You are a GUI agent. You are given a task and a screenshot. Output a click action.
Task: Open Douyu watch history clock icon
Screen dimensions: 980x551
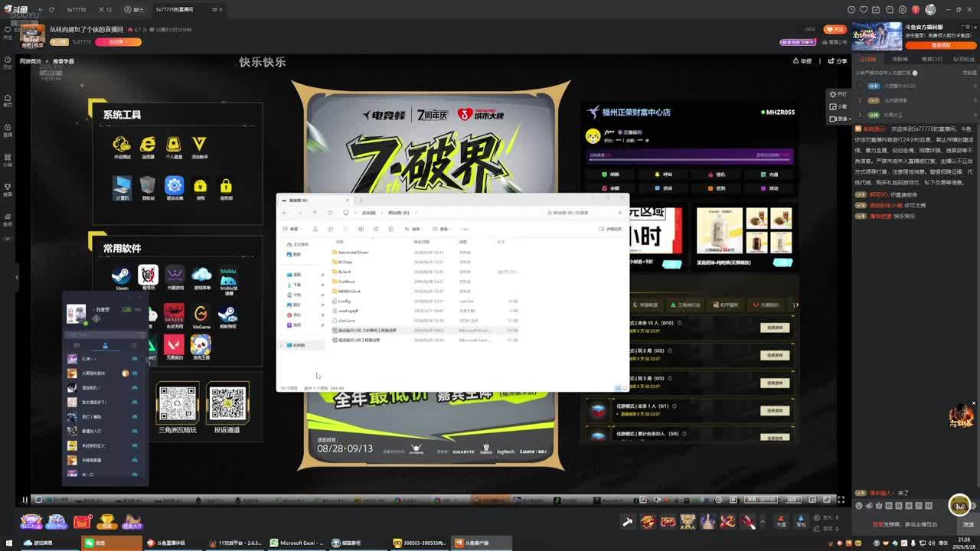pyautogui.click(x=851, y=9)
